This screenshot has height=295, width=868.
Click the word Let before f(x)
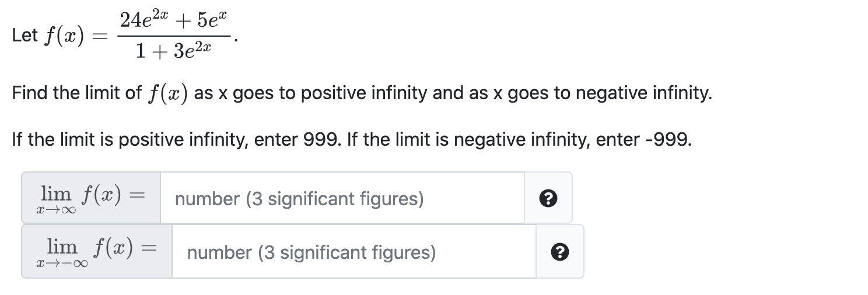(x=24, y=36)
